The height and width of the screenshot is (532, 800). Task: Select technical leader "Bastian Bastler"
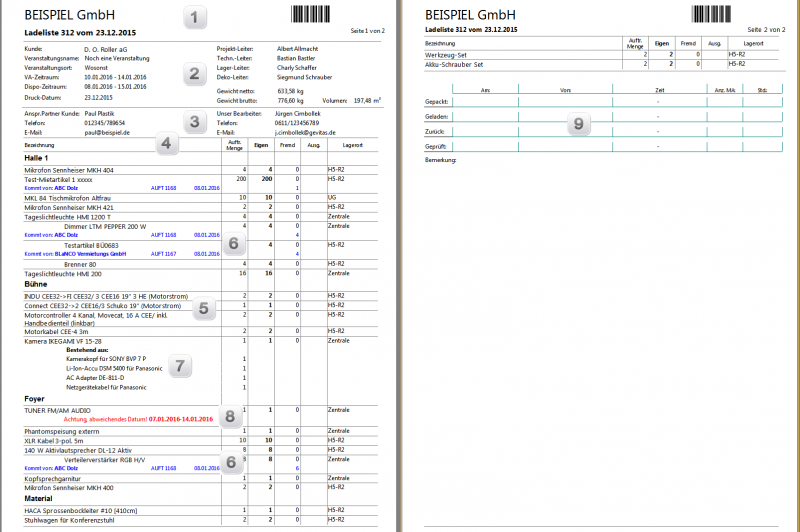click(296, 58)
